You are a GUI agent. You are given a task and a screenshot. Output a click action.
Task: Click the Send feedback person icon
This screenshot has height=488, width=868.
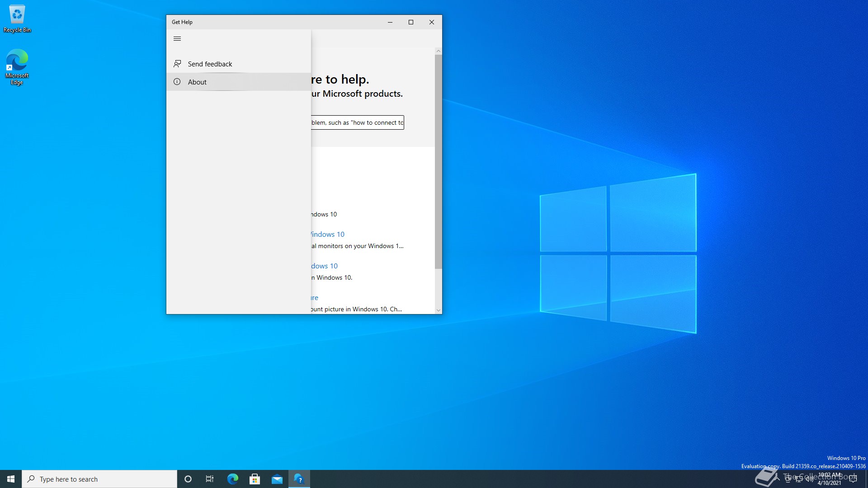pyautogui.click(x=177, y=64)
